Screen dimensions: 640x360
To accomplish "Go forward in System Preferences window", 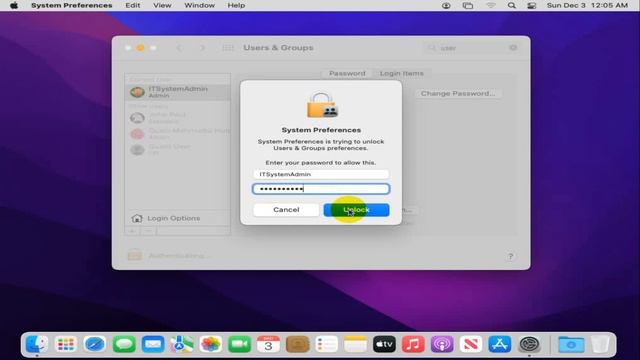I will (x=202, y=48).
